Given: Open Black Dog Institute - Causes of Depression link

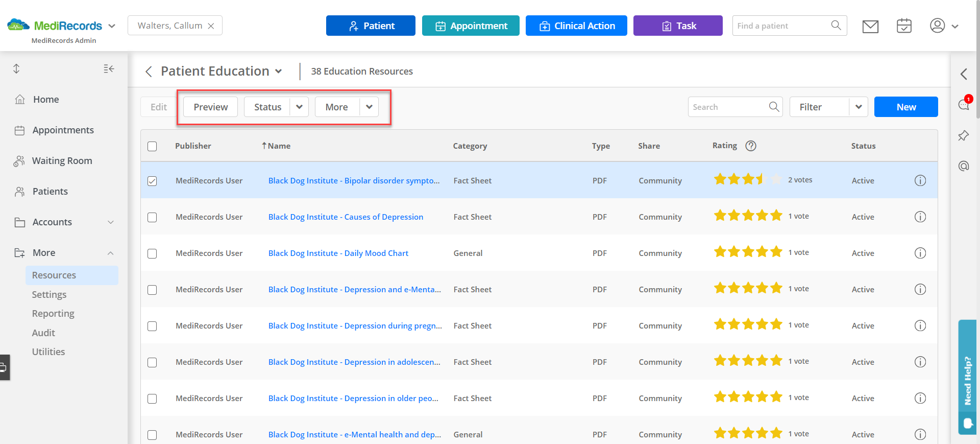Looking at the screenshot, I should 346,217.
